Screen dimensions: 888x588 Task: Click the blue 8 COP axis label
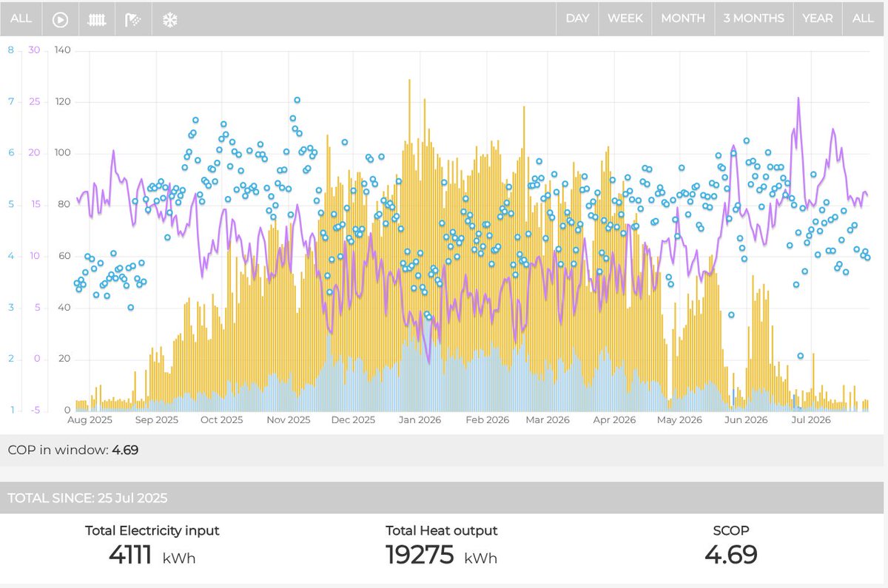coord(10,50)
